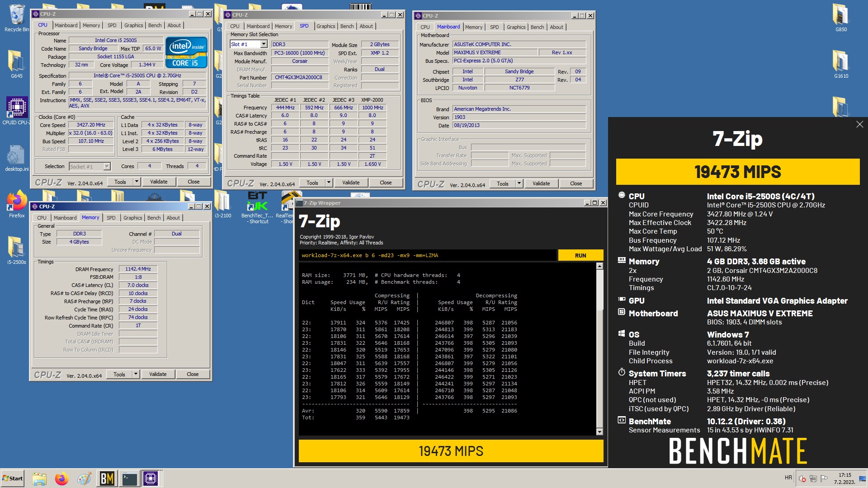The width and height of the screenshot is (868, 488).
Task: Close the BenchMate result panel with X
Action: pyautogui.click(x=859, y=124)
